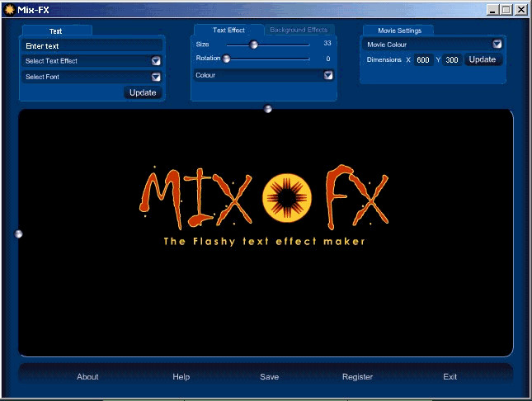Open the About option

(x=87, y=377)
